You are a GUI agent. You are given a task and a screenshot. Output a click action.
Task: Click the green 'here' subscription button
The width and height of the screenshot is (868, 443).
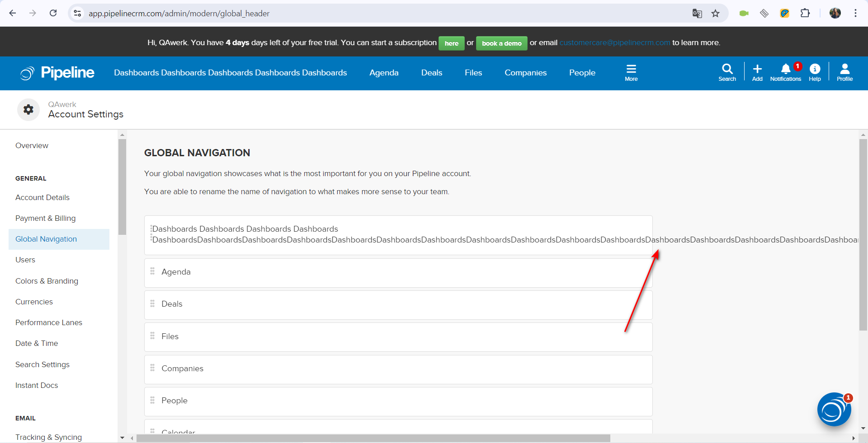452,43
